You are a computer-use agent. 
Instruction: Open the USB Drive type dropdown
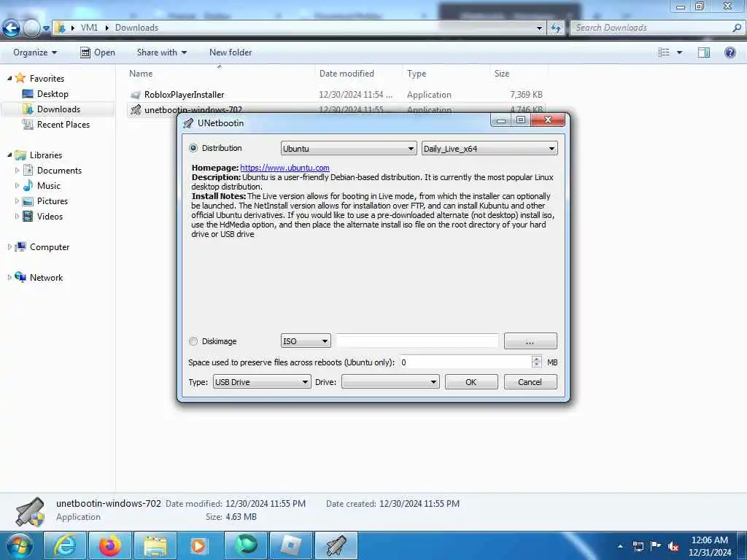pyautogui.click(x=262, y=382)
